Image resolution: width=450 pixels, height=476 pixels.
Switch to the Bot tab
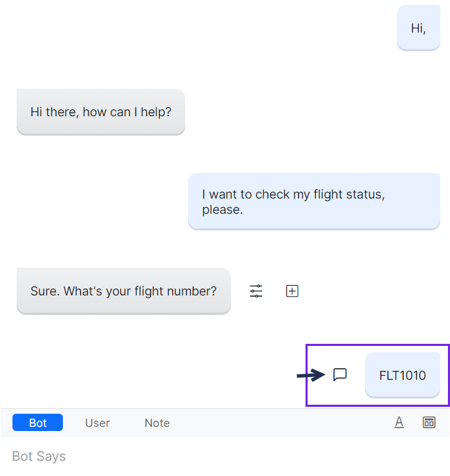pyautogui.click(x=38, y=423)
